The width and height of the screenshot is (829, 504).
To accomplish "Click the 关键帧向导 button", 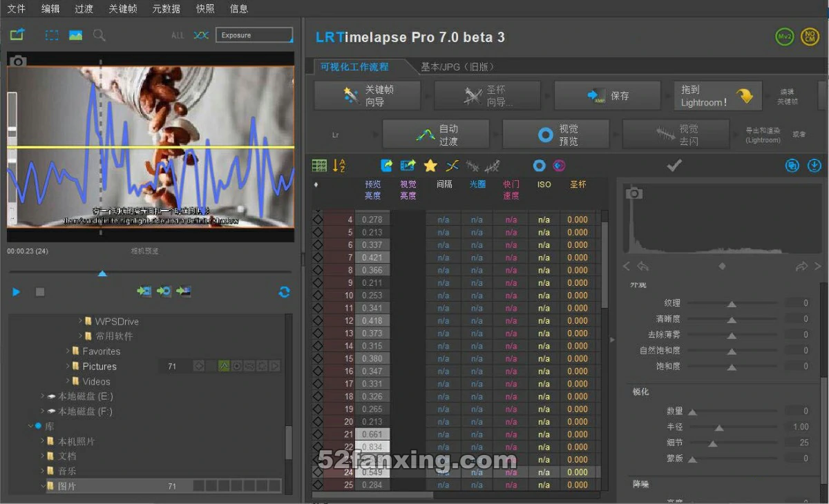I will [368, 96].
